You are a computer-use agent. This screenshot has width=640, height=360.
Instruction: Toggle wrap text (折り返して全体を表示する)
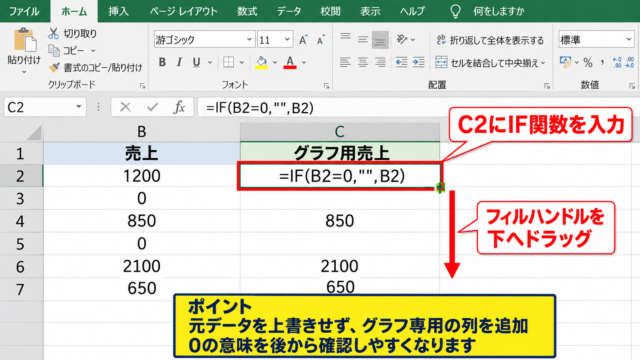pyautogui.click(x=490, y=40)
